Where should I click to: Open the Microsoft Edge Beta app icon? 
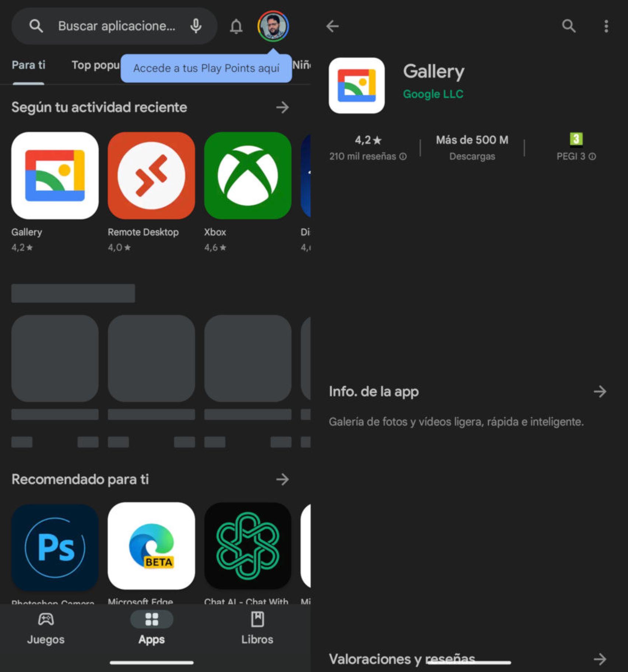pyautogui.click(x=151, y=547)
